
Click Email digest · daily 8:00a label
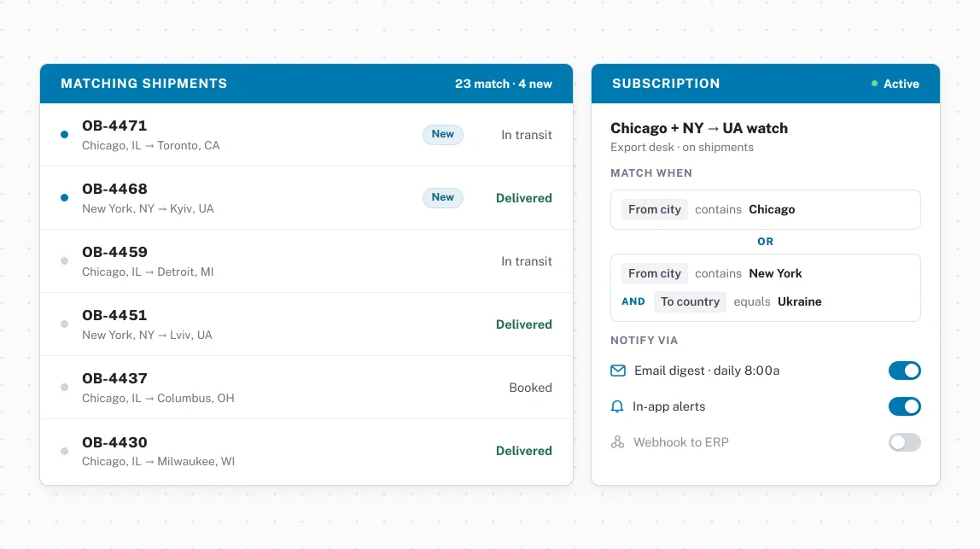[707, 371]
